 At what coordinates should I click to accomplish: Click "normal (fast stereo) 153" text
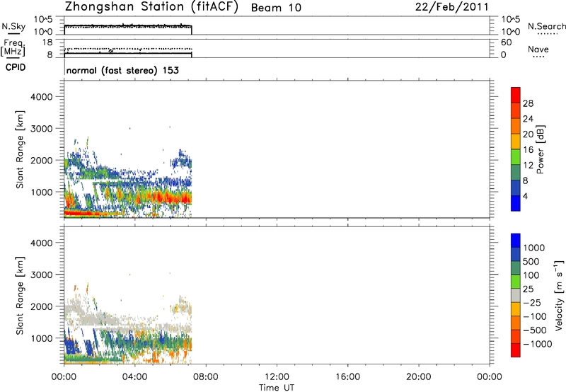(122, 70)
